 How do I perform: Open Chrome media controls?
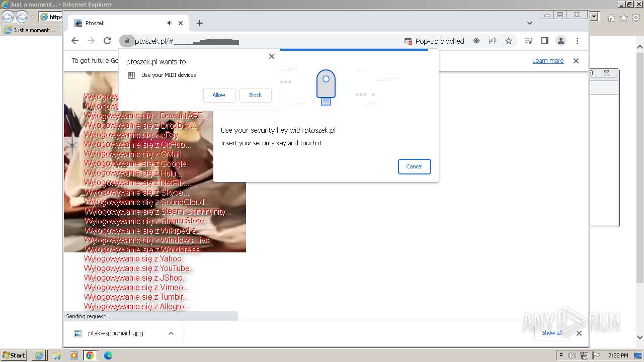click(528, 41)
